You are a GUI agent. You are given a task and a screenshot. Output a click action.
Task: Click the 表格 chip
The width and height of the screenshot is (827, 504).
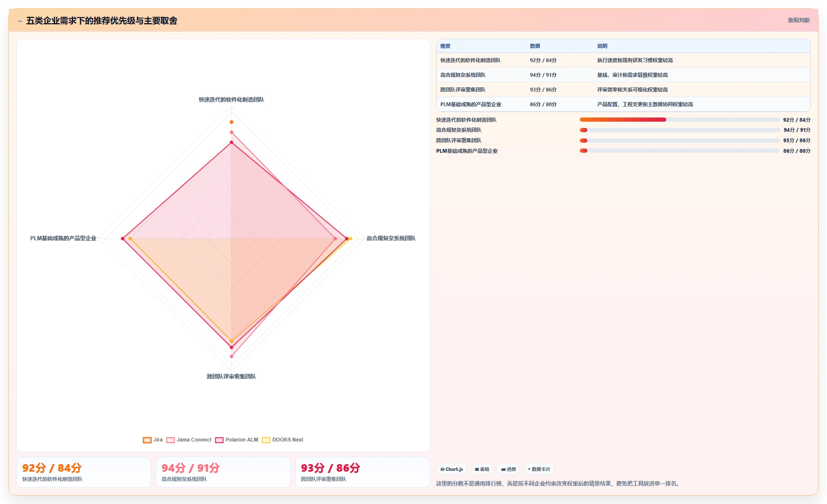482,469
